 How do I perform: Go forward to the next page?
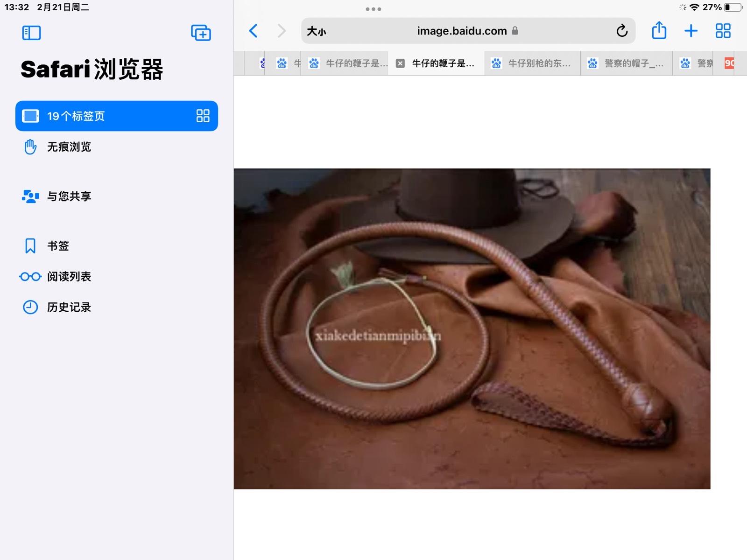point(282,31)
